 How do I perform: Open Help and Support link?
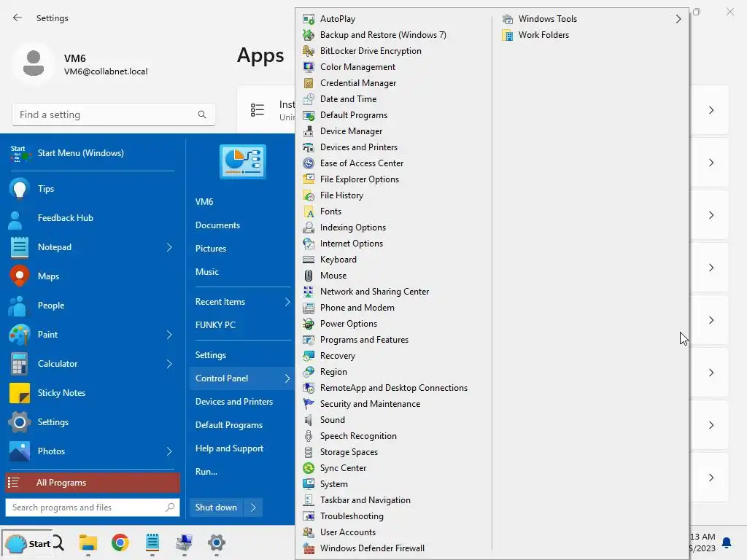[229, 448]
